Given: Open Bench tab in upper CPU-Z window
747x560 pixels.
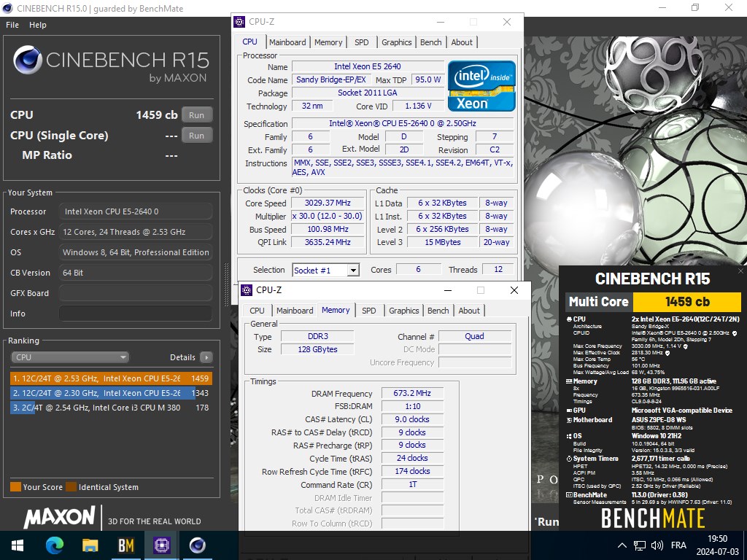Looking at the screenshot, I should pyautogui.click(x=430, y=42).
